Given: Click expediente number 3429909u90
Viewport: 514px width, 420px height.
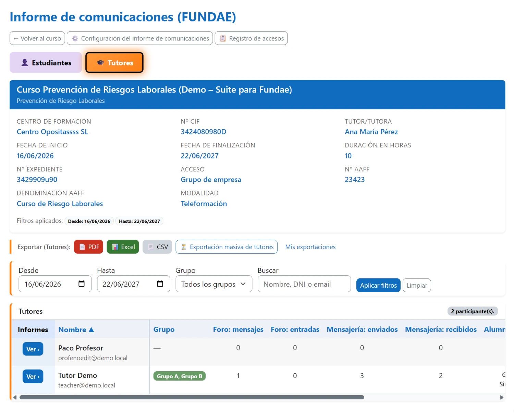Looking at the screenshot, I should (x=37, y=180).
